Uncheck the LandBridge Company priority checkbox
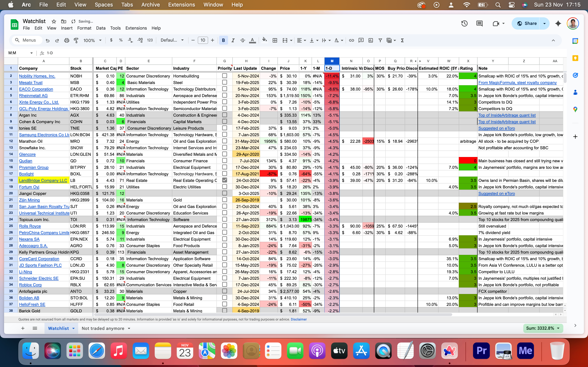 click(225, 180)
